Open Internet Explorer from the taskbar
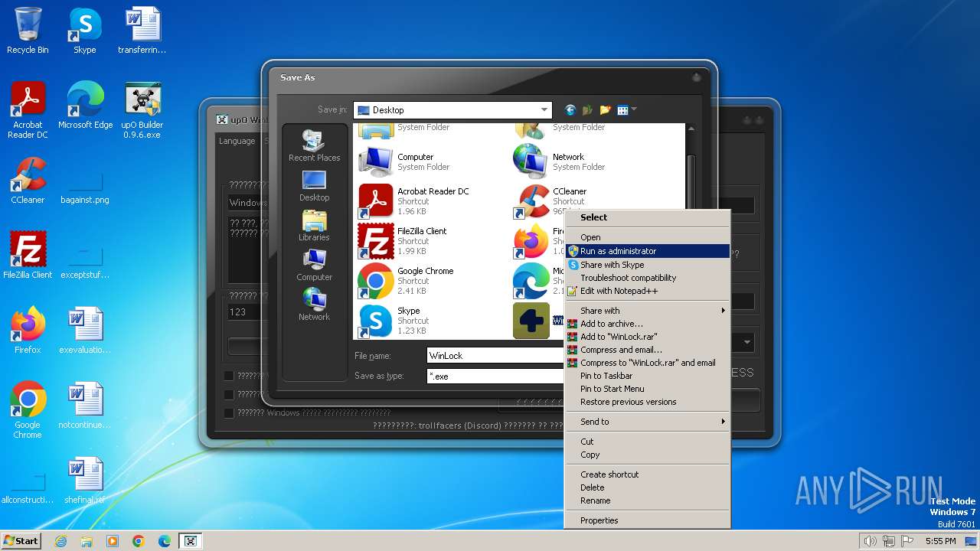980x551 pixels. pos(60,541)
